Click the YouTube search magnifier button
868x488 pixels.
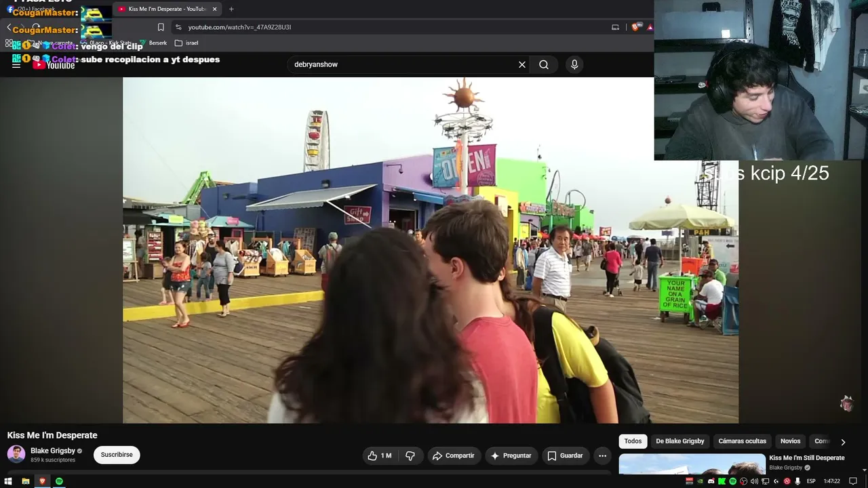click(x=544, y=64)
